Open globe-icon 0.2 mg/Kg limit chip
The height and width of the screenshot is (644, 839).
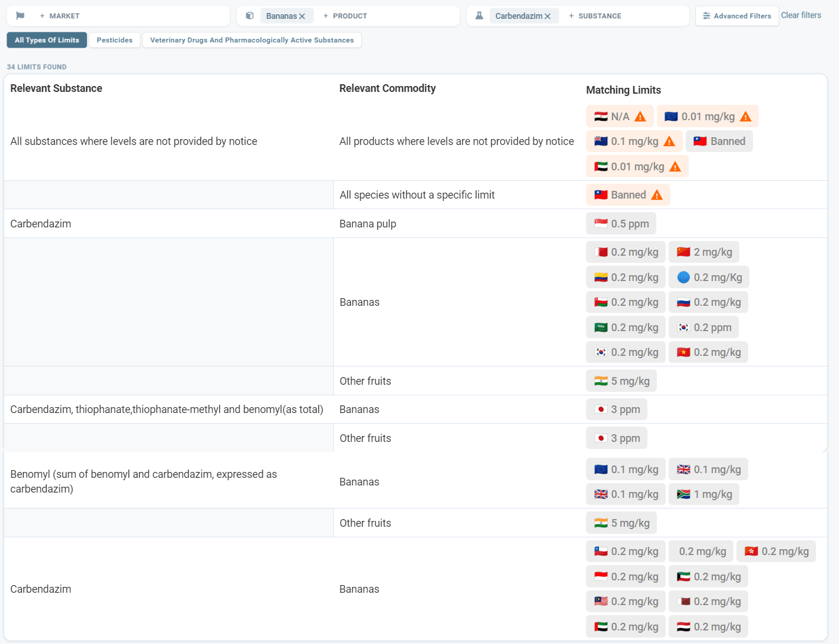tap(709, 278)
